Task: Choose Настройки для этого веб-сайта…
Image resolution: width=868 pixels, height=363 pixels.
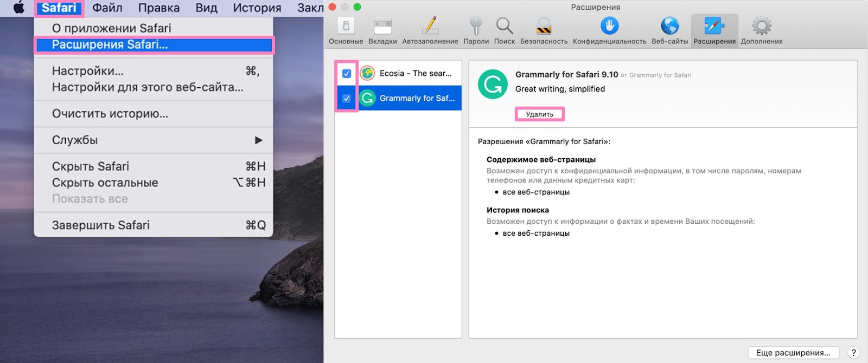Action: [154, 87]
